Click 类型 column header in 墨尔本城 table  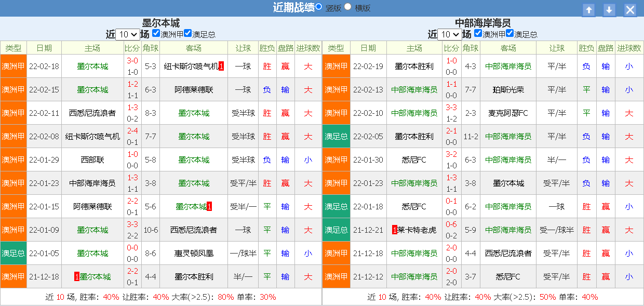coord(13,48)
